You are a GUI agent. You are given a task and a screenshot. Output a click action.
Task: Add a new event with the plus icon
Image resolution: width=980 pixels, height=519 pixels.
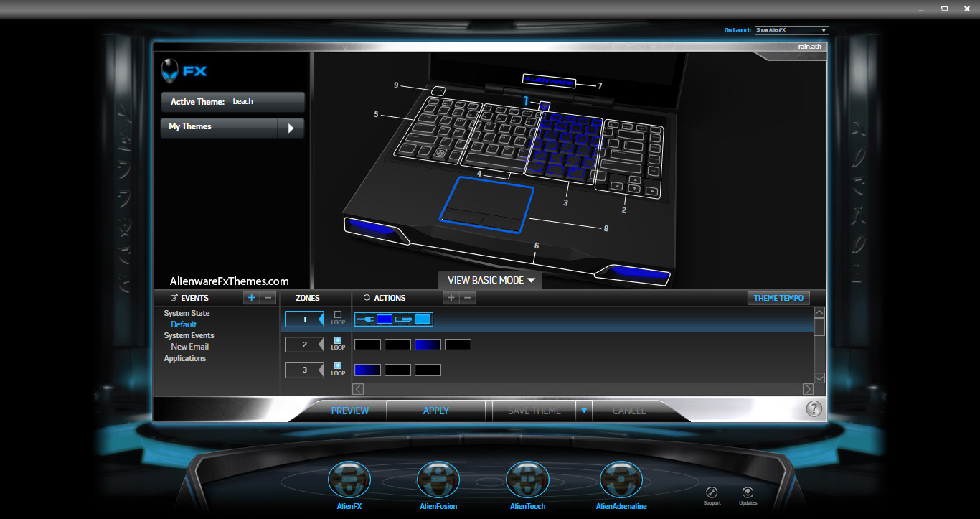pos(251,297)
